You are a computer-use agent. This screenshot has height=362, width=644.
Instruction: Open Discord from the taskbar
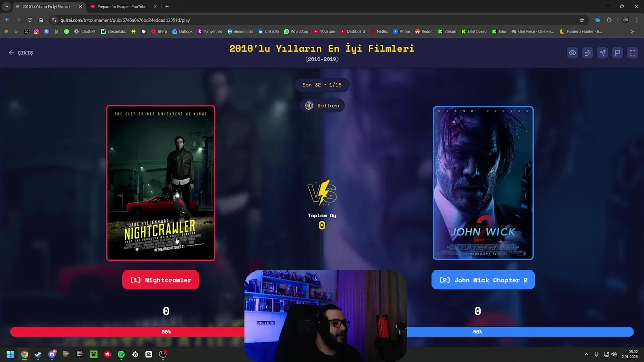click(52, 354)
